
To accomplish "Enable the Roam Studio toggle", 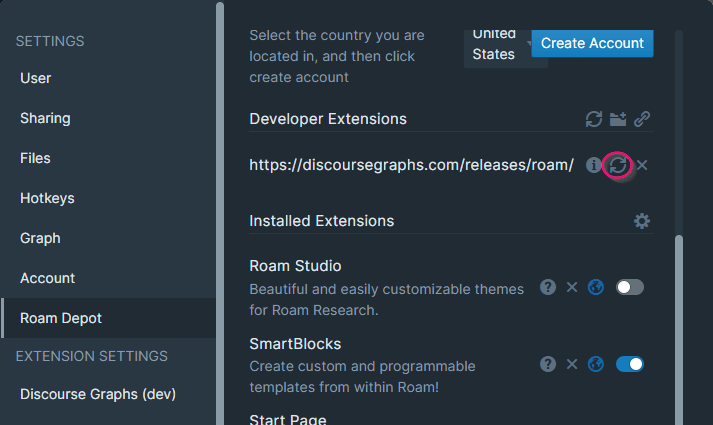I will tap(630, 287).
